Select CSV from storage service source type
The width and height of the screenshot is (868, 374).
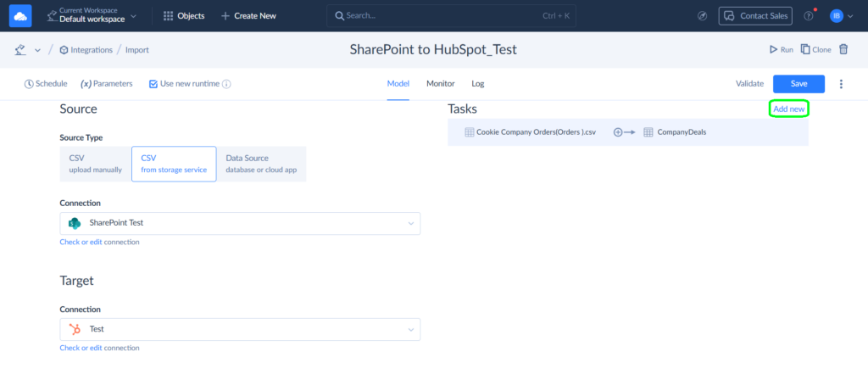(x=174, y=164)
